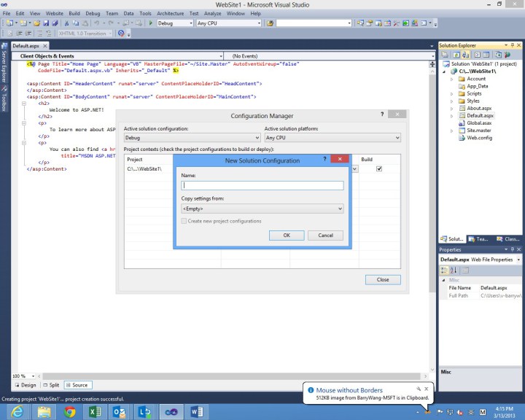The height and width of the screenshot is (420, 525).
Task: Click the Cancel button in the dialog
Action: (x=325, y=235)
